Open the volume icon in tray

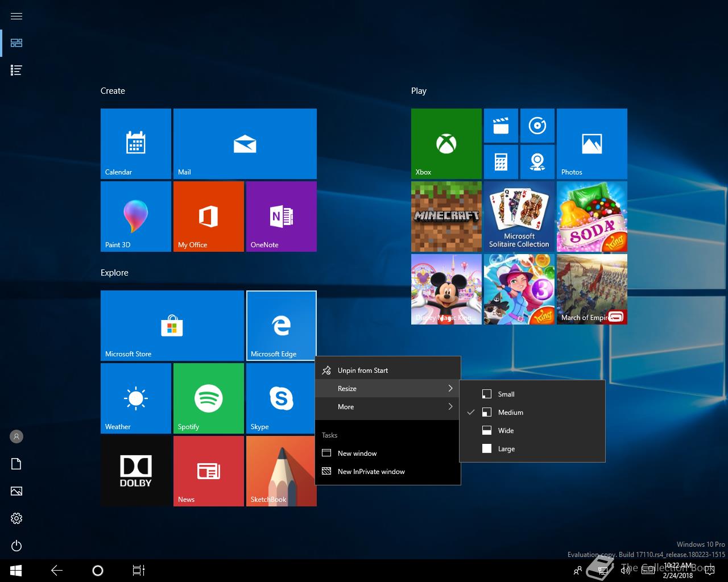point(625,571)
